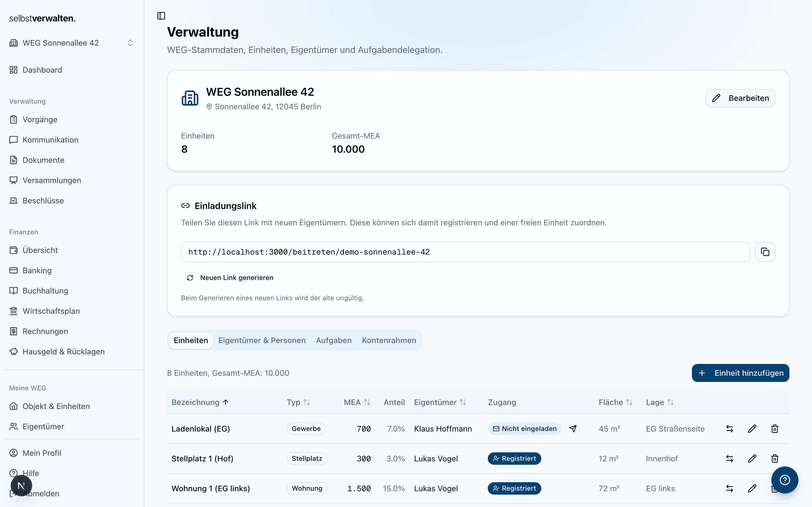Switch to Eigentümer & Personen tab
Screen dimensions: 812x507
point(262,340)
